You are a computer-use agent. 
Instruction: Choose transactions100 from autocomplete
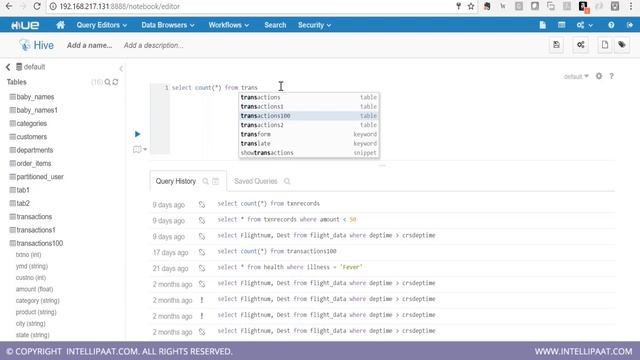tap(309, 116)
